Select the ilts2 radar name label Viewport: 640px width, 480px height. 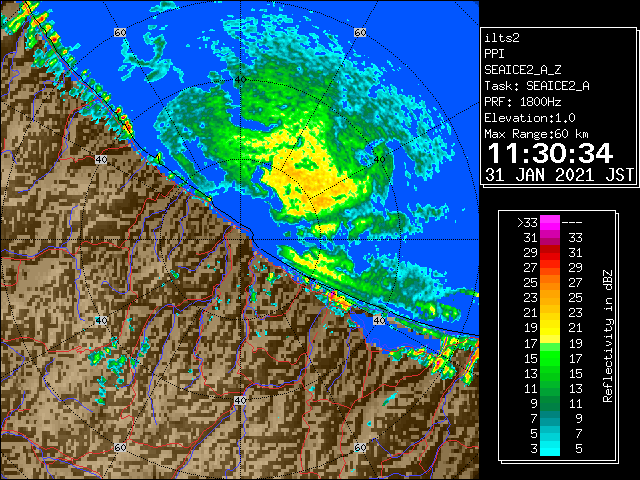tap(502, 38)
